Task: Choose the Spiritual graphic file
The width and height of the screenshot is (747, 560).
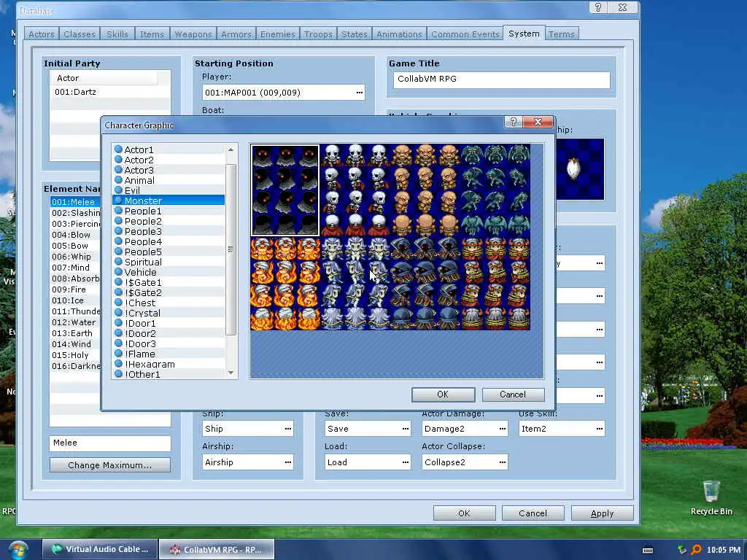Action: (x=169, y=262)
